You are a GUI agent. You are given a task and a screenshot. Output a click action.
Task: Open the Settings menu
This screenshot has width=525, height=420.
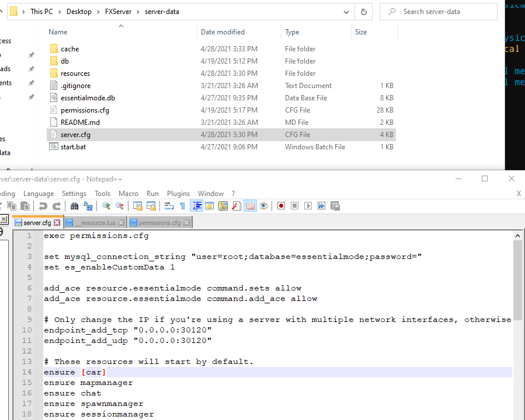coord(74,194)
